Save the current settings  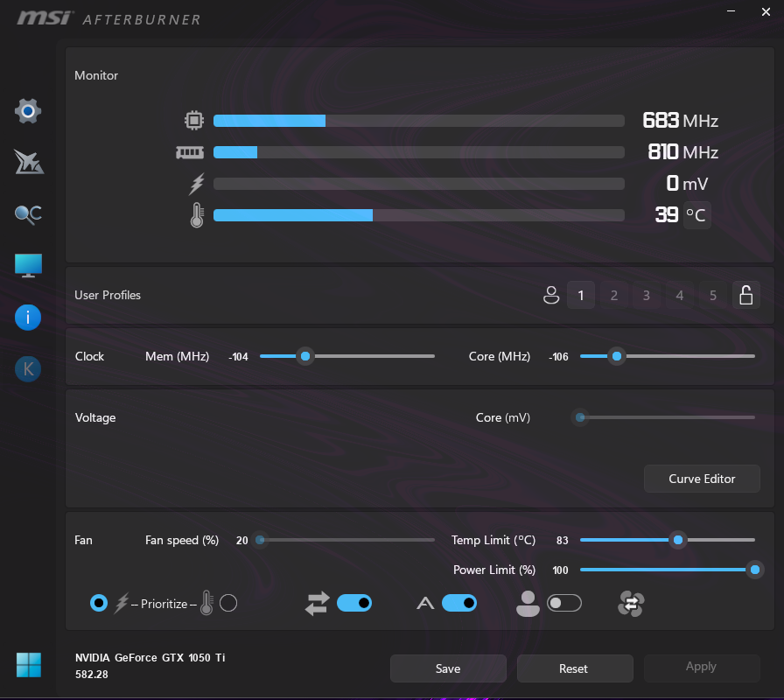(x=448, y=668)
